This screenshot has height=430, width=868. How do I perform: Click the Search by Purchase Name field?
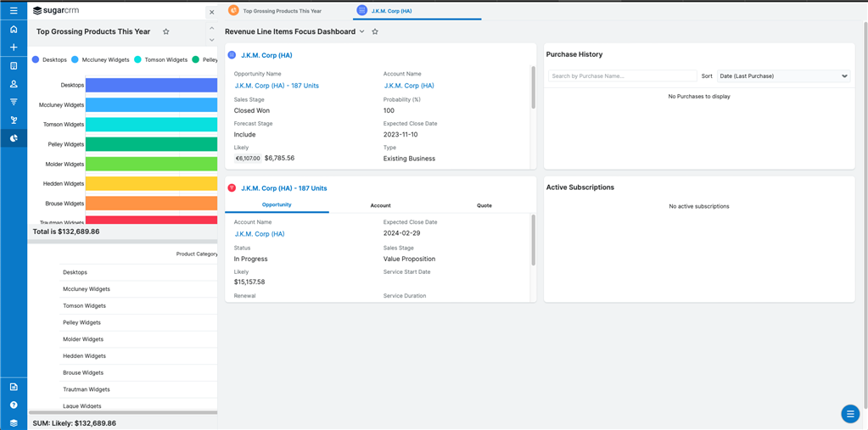click(x=622, y=76)
